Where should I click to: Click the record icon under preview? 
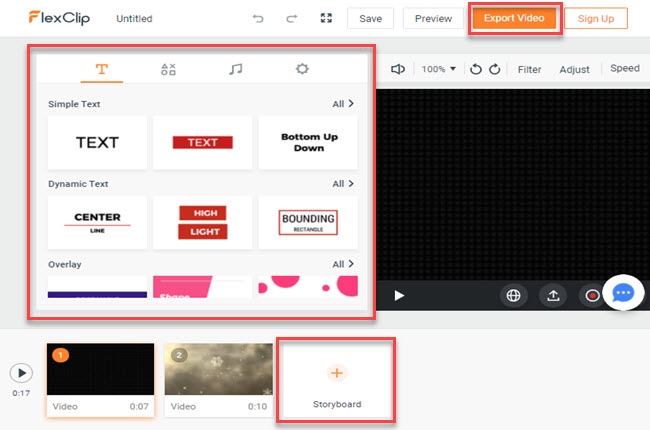[x=592, y=296]
